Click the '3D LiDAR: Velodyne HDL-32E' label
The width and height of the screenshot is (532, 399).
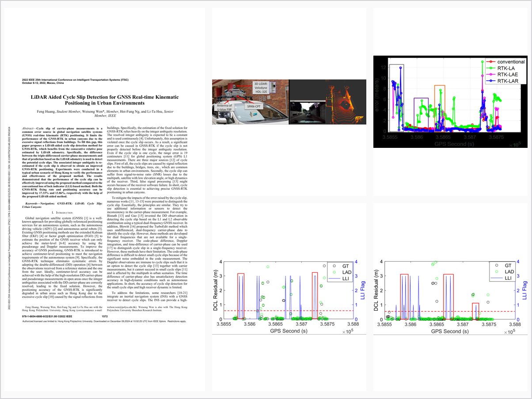(x=261, y=87)
